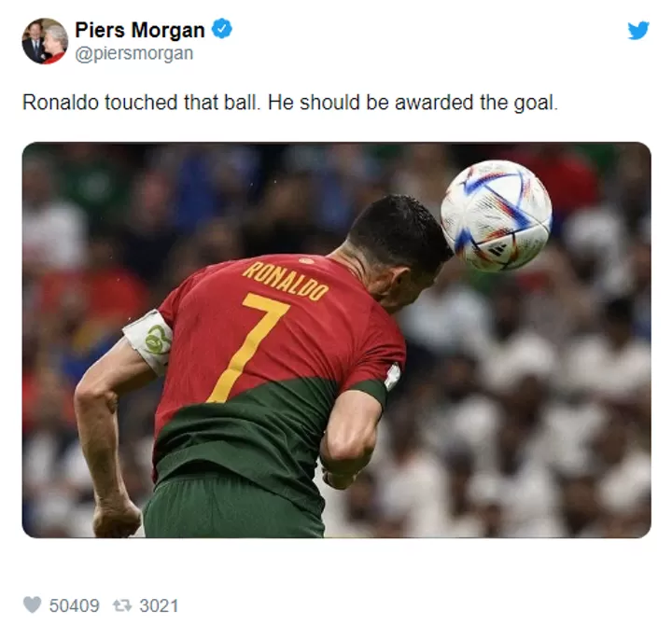The height and width of the screenshot is (639, 672).
Task: Open the attached Ronaldo header photo
Action: pyautogui.click(x=336, y=340)
